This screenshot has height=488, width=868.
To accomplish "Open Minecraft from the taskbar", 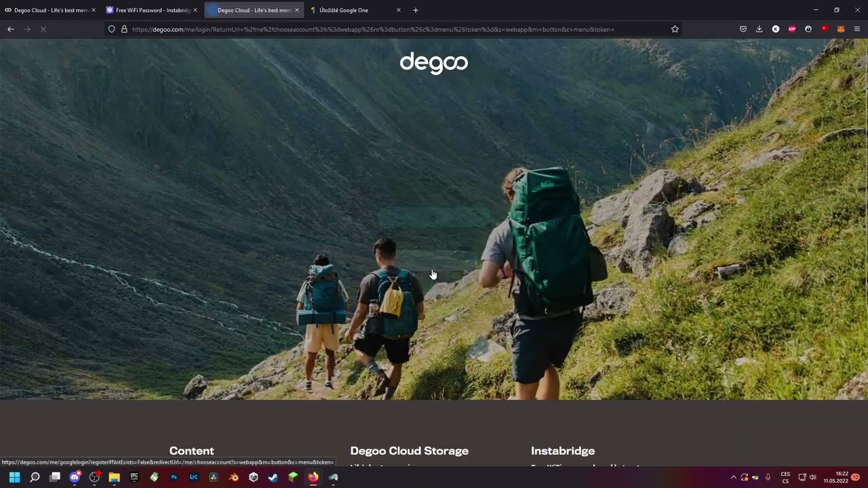I will tap(293, 477).
